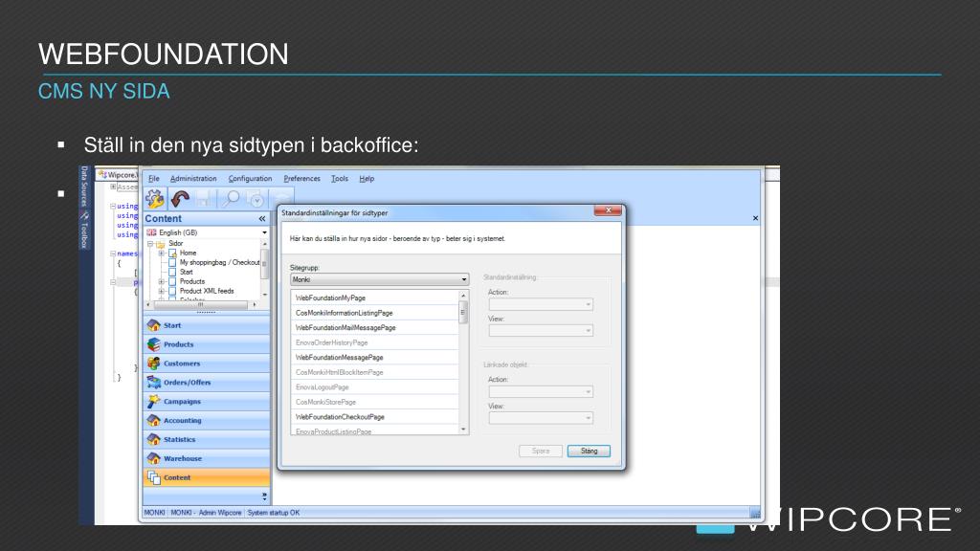Image resolution: width=980 pixels, height=551 pixels.
Task: Click the Orders/Offers cart icon
Action: tap(154, 383)
